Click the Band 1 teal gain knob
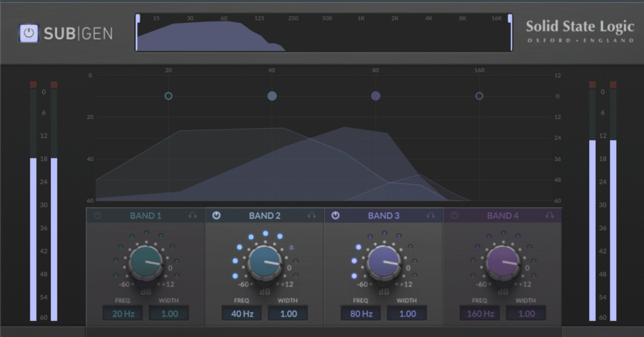 [146, 262]
